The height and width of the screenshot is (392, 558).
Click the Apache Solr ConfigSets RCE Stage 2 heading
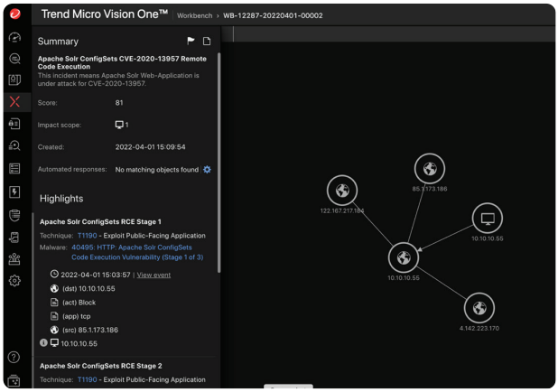click(x=101, y=366)
